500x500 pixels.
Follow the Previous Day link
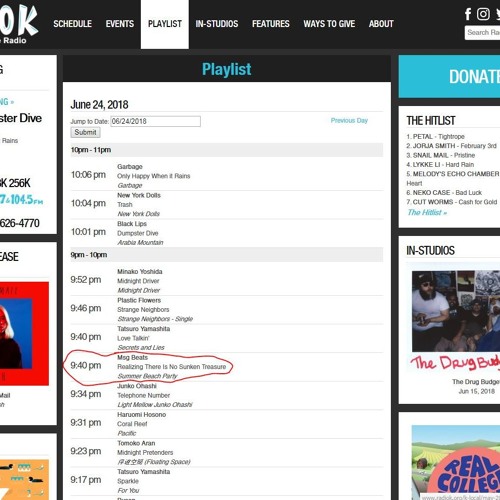pyautogui.click(x=349, y=120)
